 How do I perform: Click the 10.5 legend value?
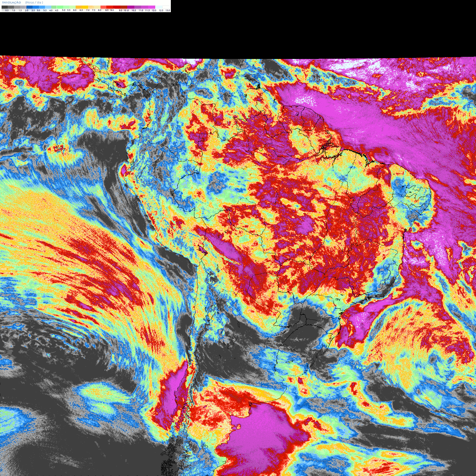coord(134,10)
